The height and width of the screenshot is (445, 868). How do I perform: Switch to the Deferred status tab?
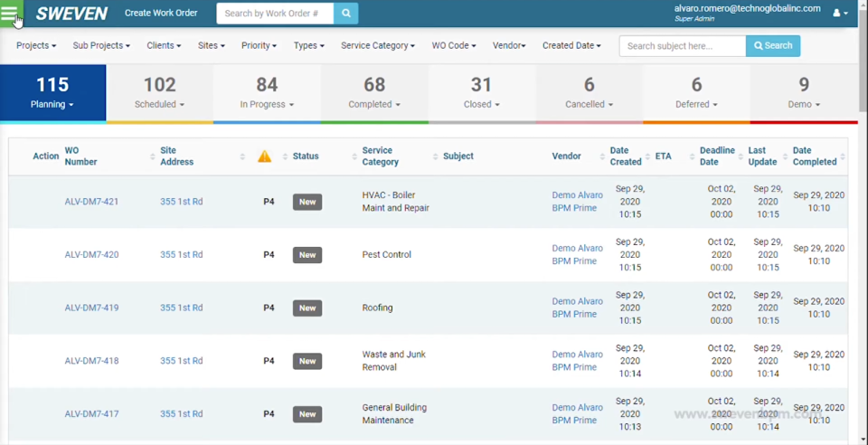(x=696, y=93)
